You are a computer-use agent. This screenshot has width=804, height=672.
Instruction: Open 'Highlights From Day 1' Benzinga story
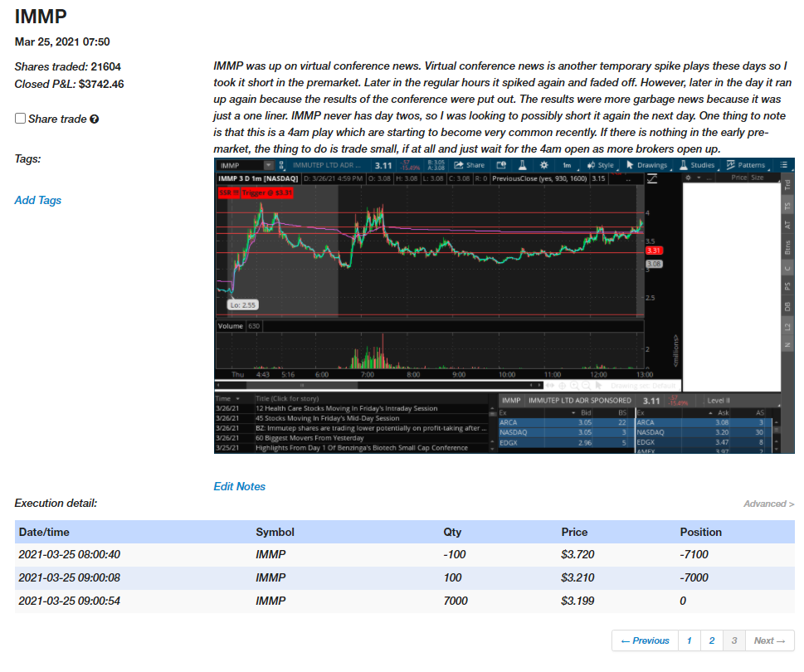[362, 447]
